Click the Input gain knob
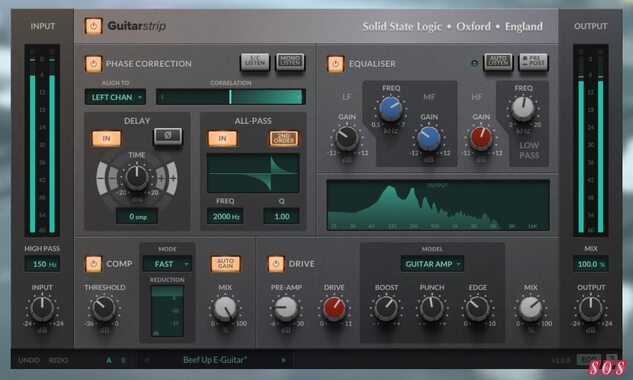This screenshot has height=380, width=633. pos(42,309)
